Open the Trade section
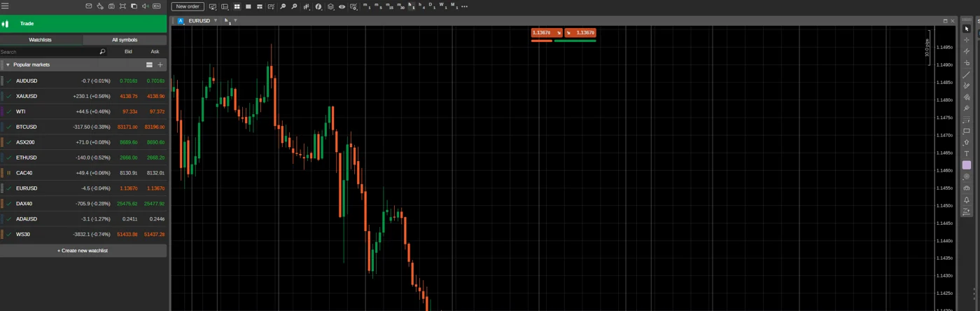 click(83, 24)
